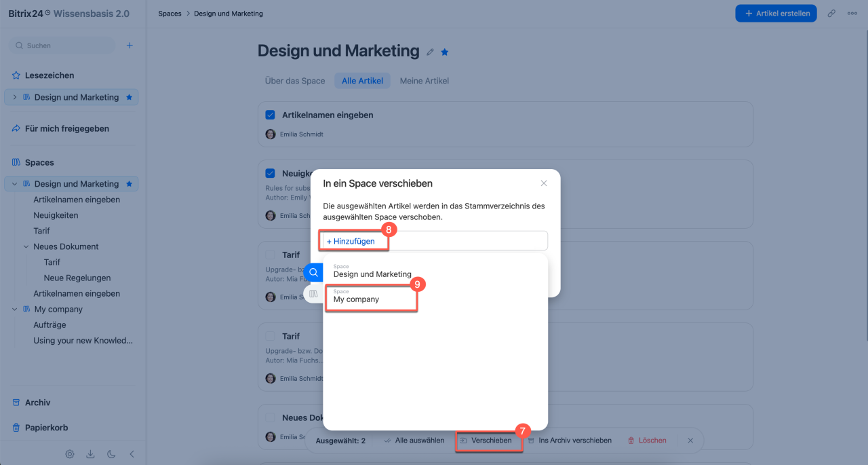Viewport: 868px width, 465px height.
Task: Click the plus icon beside search field
Action: pos(130,45)
